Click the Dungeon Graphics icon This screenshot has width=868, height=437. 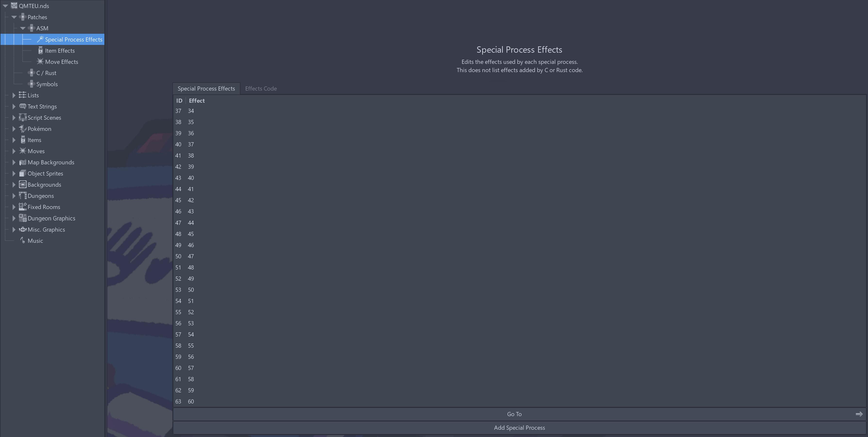(x=23, y=218)
